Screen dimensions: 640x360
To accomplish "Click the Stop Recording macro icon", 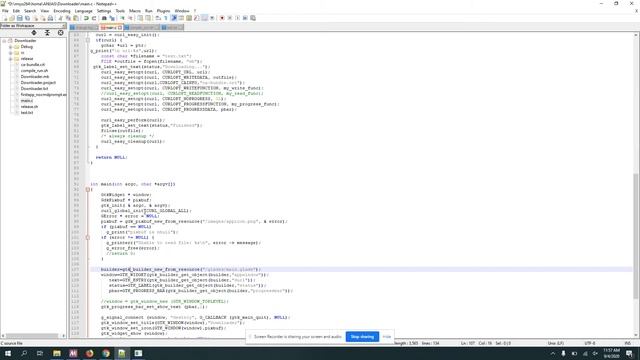I will 230,18.
